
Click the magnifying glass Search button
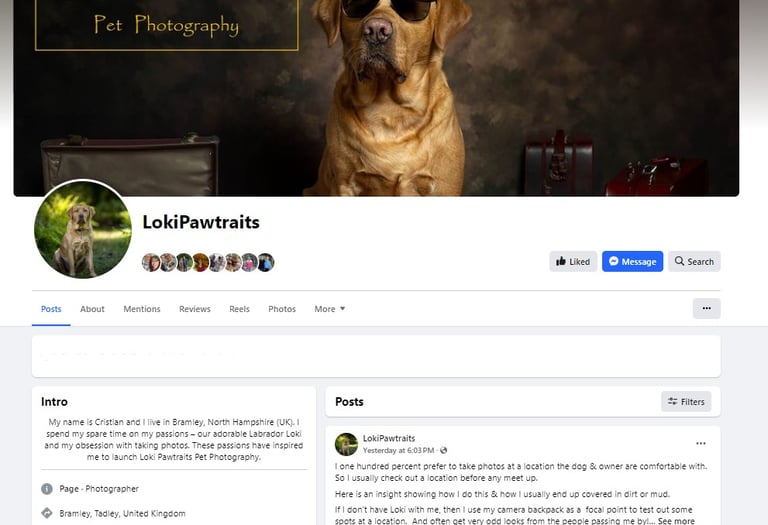click(x=694, y=262)
